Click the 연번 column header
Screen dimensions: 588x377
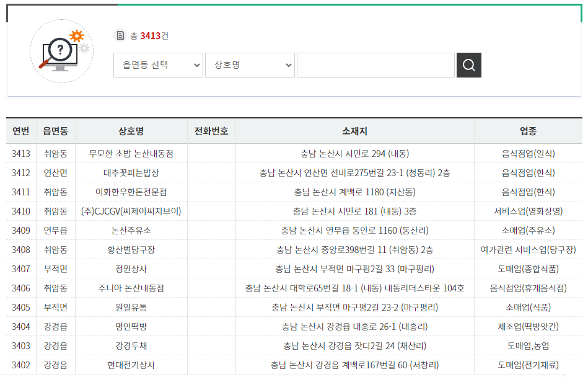(x=20, y=131)
